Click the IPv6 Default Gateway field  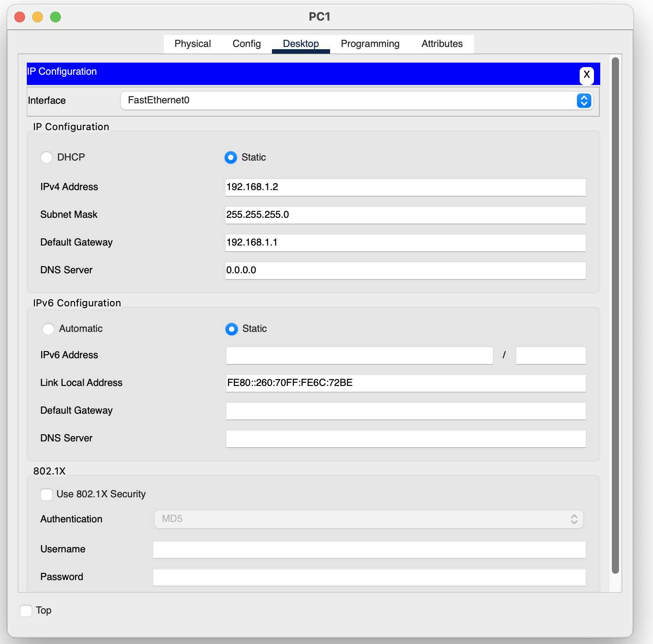click(406, 411)
